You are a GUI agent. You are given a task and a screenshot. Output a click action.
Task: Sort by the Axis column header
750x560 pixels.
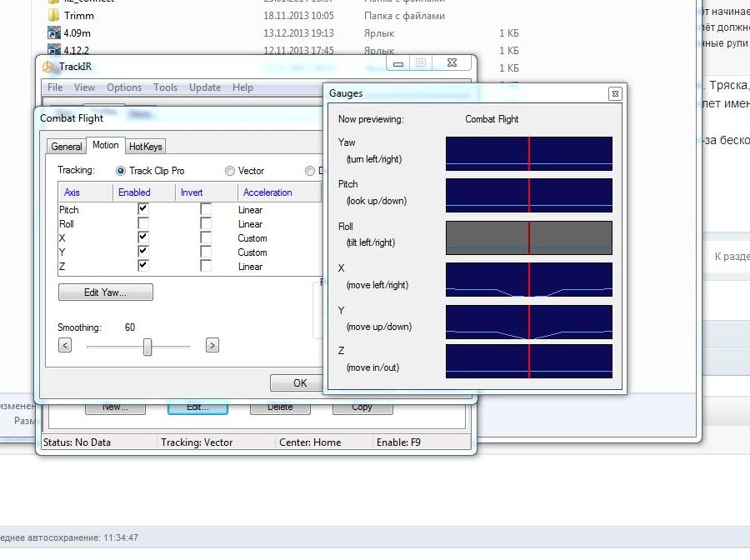point(86,192)
